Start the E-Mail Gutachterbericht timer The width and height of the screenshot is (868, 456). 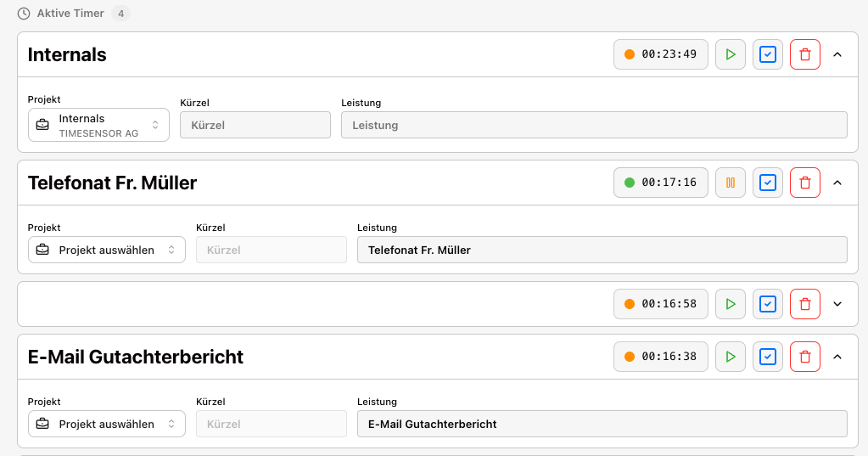point(730,357)
